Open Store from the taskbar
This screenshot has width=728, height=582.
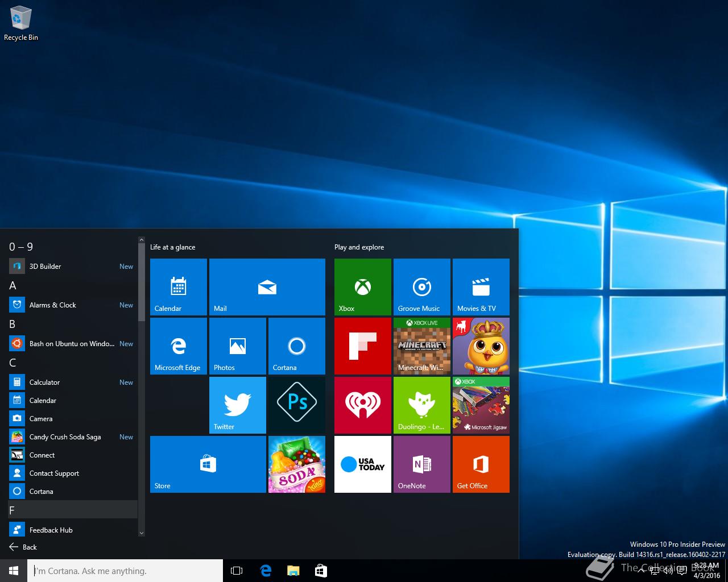(321, 571)
